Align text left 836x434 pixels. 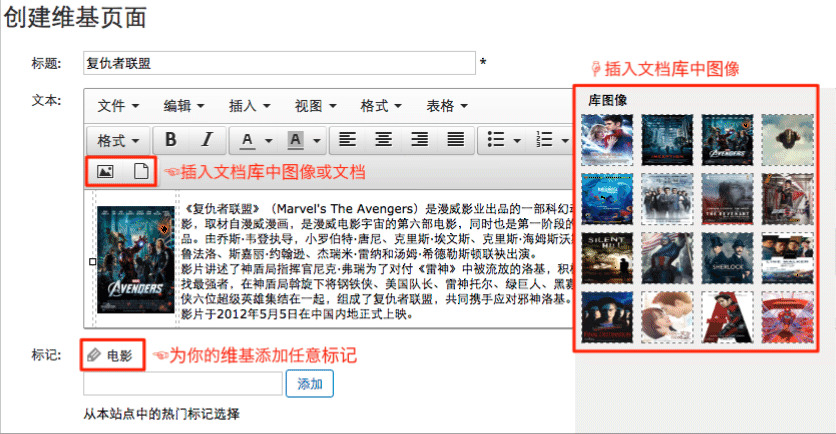348,140
